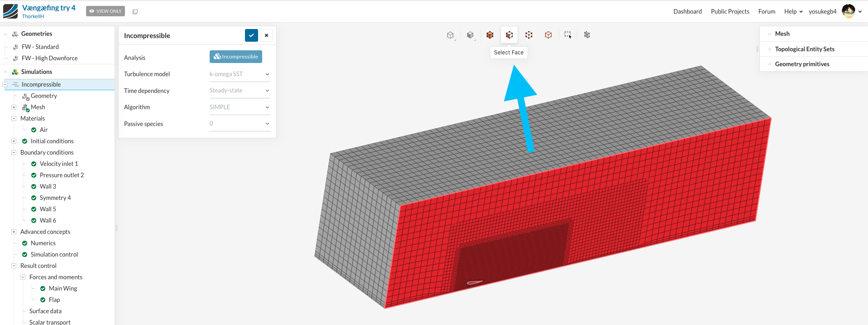868x325 pixels.
Task: Click the left sidebar resize handle
Action: [116, 228]
